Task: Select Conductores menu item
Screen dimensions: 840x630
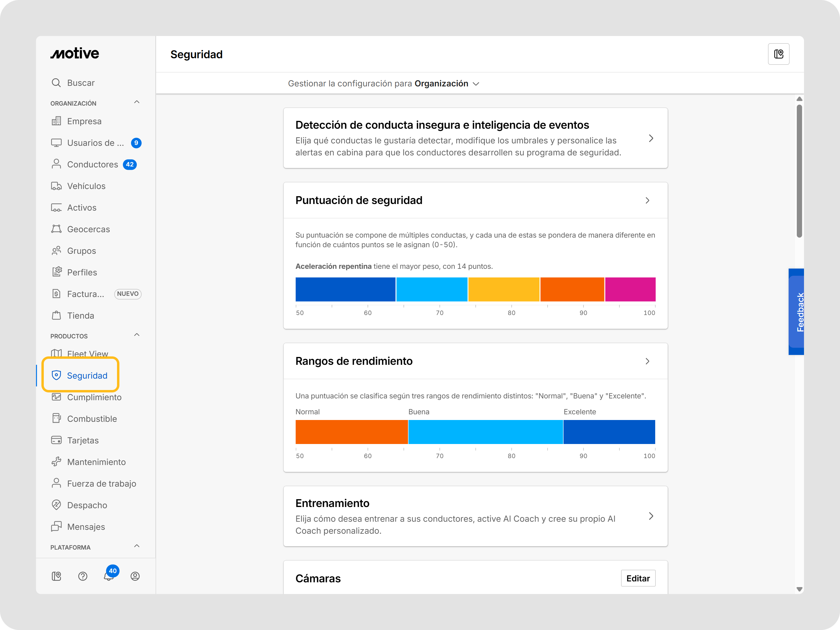Action: (x=92, y=164)
